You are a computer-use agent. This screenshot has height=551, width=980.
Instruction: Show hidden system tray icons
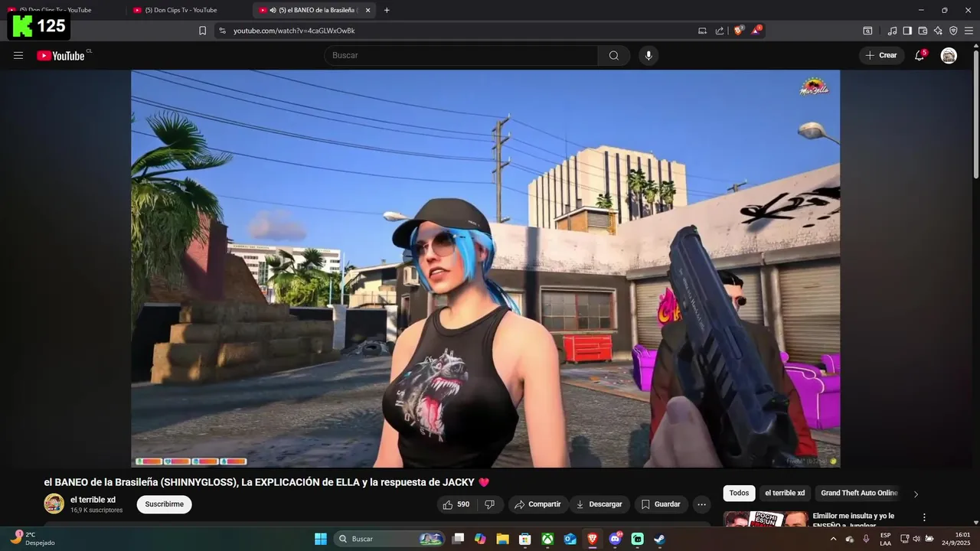(x=833, y=539)
